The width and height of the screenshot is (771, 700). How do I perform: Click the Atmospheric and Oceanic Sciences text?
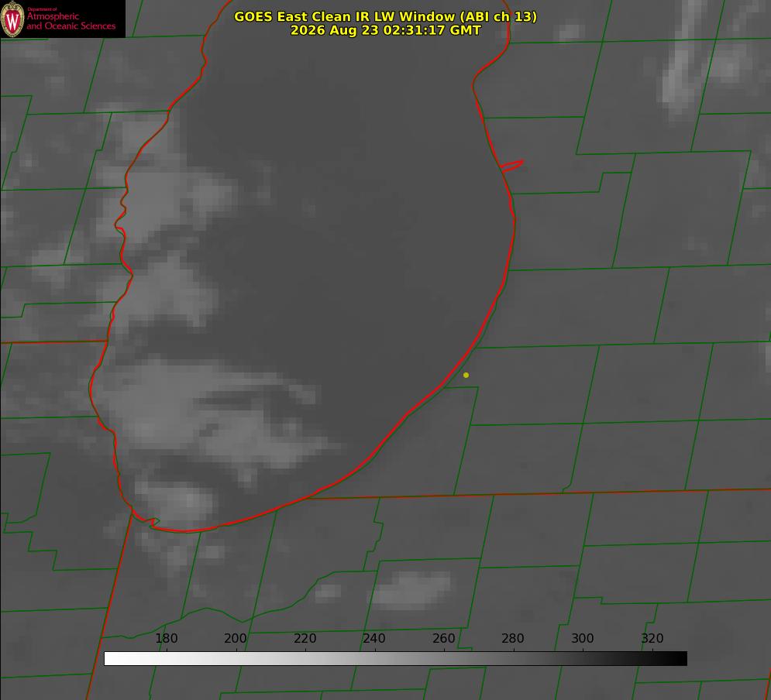(71, 21)
